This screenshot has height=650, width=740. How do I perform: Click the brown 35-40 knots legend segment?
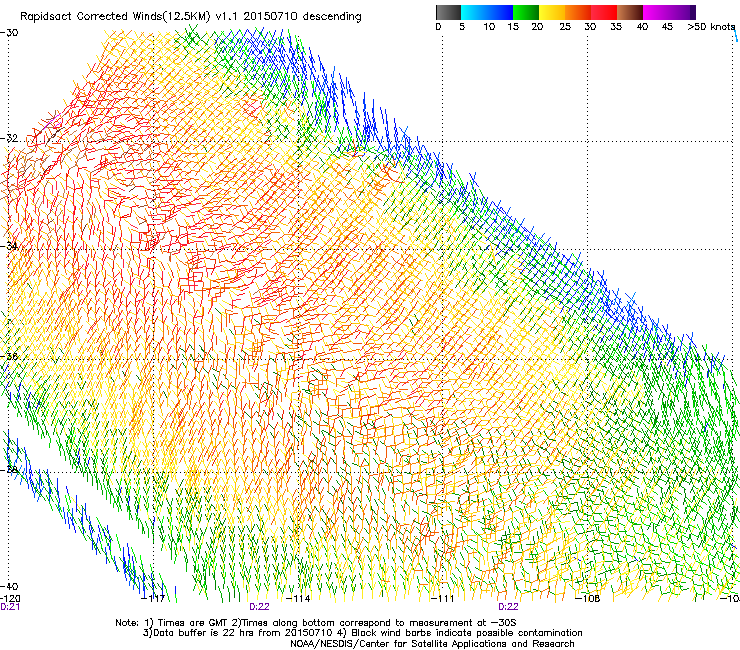click(x=630, y=12)
